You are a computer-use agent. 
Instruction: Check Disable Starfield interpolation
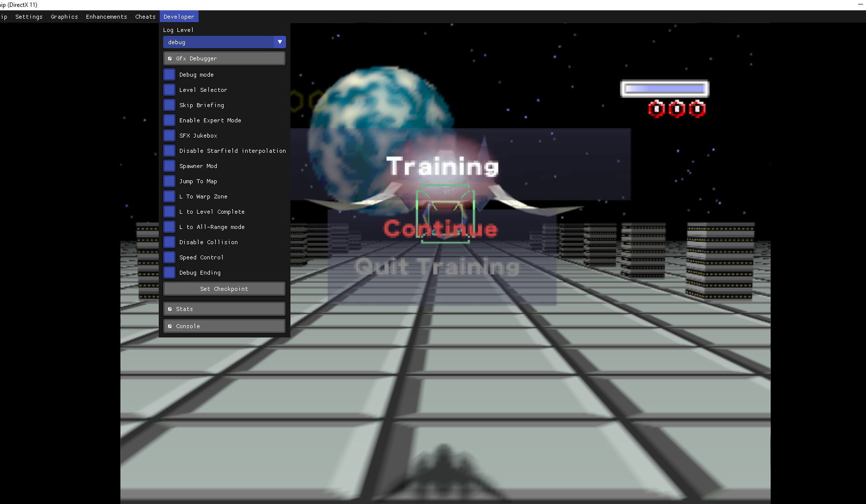pyautogui.click(x=170, y=151)
